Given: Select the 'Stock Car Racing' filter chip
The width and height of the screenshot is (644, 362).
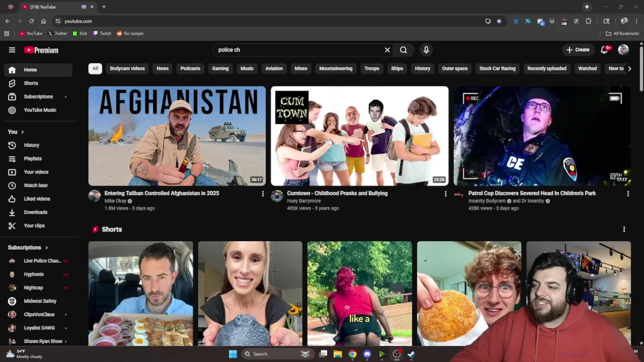Looking at the screenshot, I should click(x=498, y=68).
